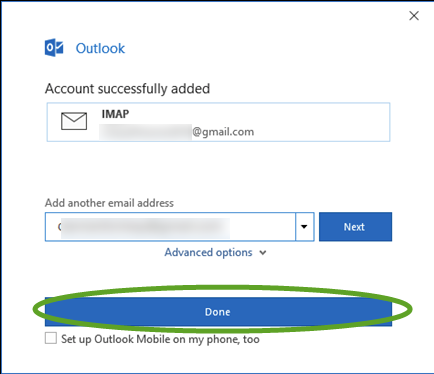Click the blurred username in the account box
Image resolution: width=434 pixels, height=374 pixels.
[x=146, y=132]
